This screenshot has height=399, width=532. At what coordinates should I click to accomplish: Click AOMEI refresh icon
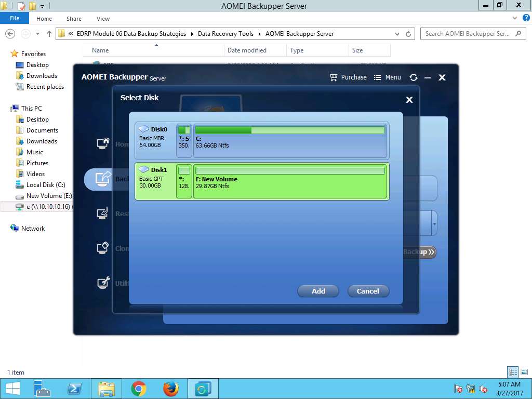(x=413, y=77)
